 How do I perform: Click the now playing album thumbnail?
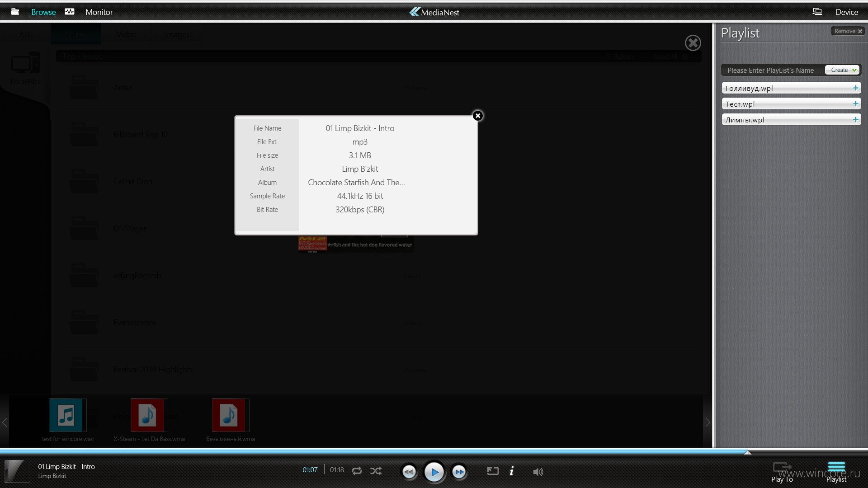pyautogui.click(x=17, y=471)
